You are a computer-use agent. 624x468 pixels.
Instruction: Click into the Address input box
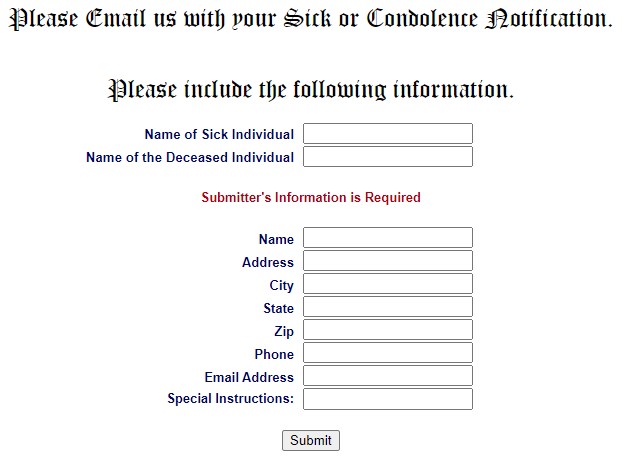[x=388, y=261]
